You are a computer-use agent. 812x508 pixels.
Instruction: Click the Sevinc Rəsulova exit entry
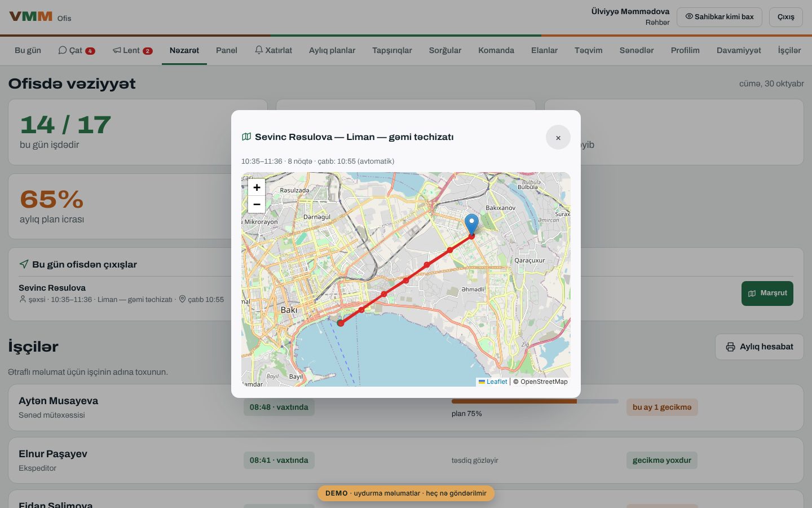click(121, 294)
